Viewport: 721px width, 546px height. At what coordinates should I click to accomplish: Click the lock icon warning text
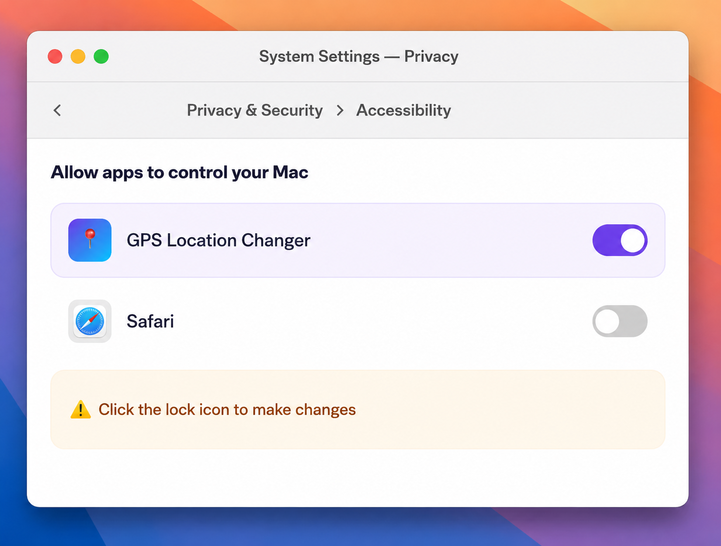[x=227, y=409]
